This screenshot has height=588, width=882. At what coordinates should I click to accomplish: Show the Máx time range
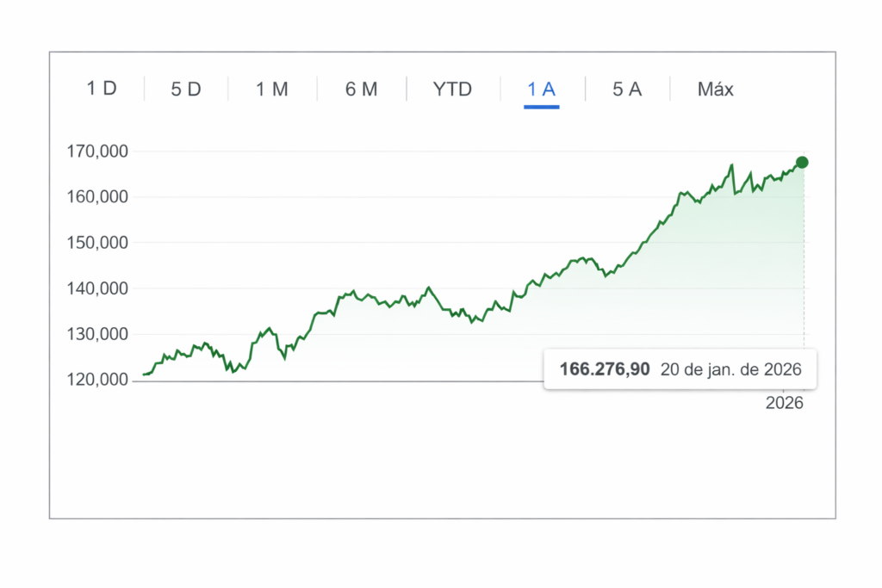coord(716,89)
